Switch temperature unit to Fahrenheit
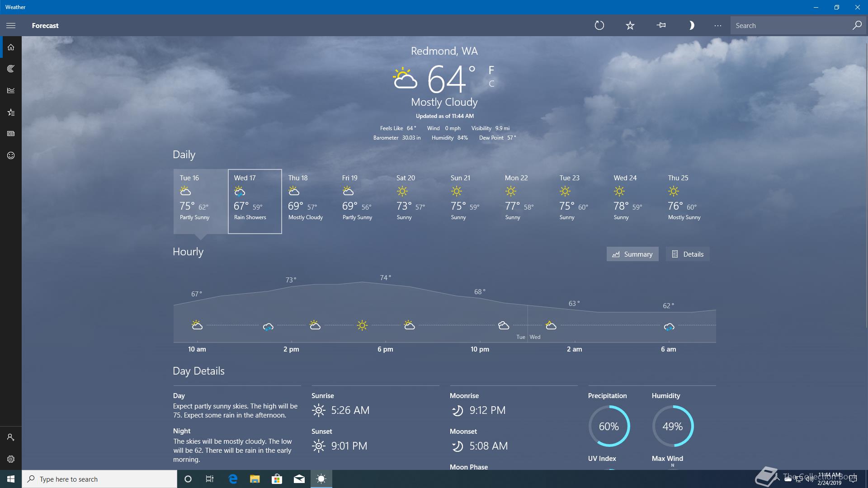This screenshot has height=488, width=868. [491, 70]
